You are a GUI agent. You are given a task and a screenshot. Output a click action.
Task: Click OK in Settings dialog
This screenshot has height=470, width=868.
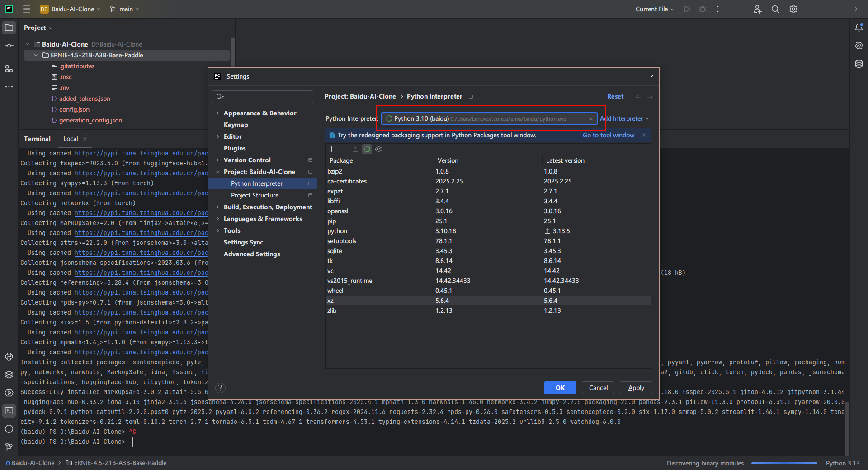point(560,388)
